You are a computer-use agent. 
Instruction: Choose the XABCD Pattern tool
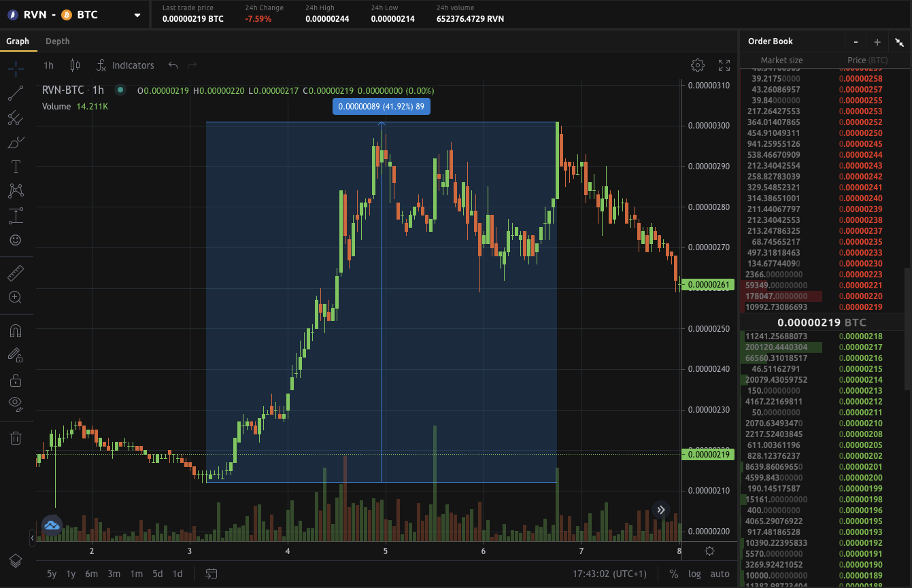coord(16,191)
